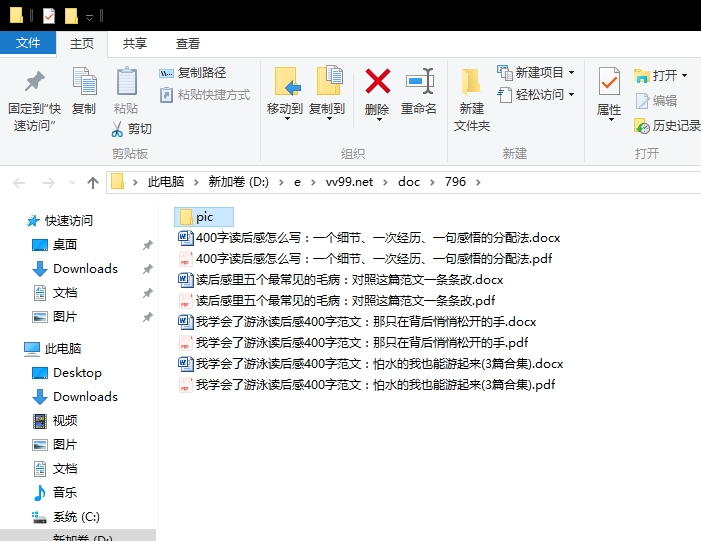
Task: Click Paste shortcut (粘贴快捷方式)
Action: click(204, 95)
